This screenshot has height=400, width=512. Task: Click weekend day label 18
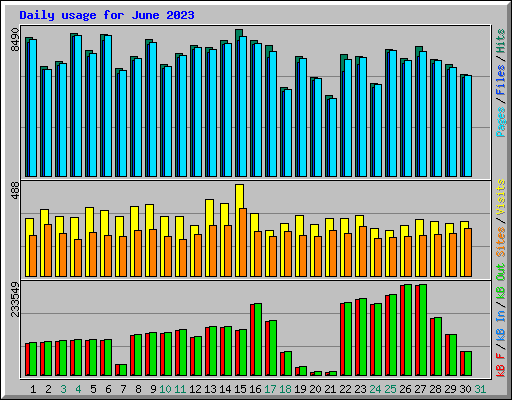click(x=285, y=389)
